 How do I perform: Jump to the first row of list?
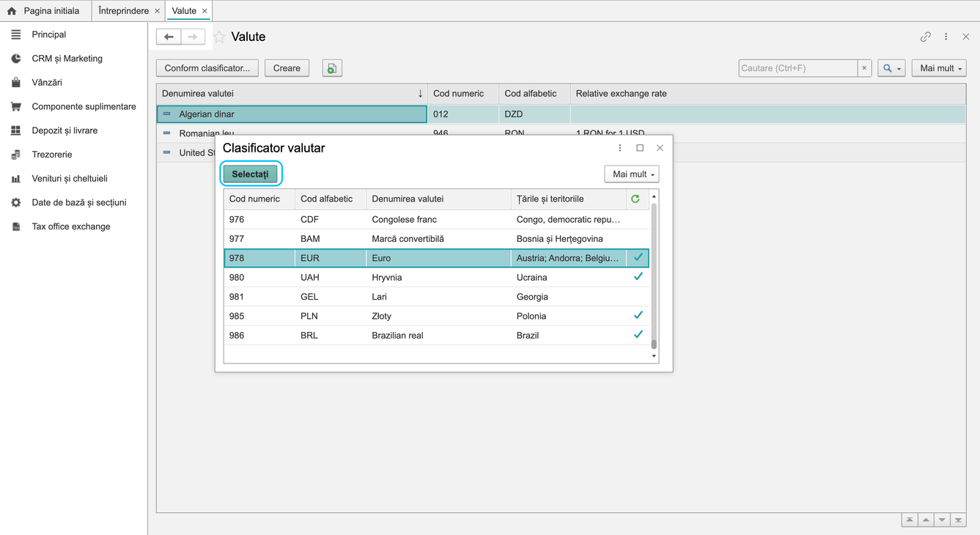click(x=910, y=520)
